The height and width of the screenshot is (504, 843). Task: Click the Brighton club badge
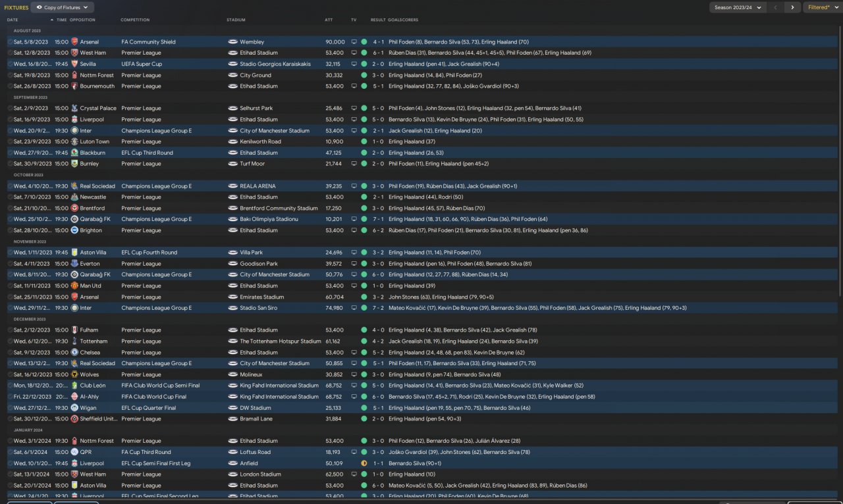pos(74,230)
